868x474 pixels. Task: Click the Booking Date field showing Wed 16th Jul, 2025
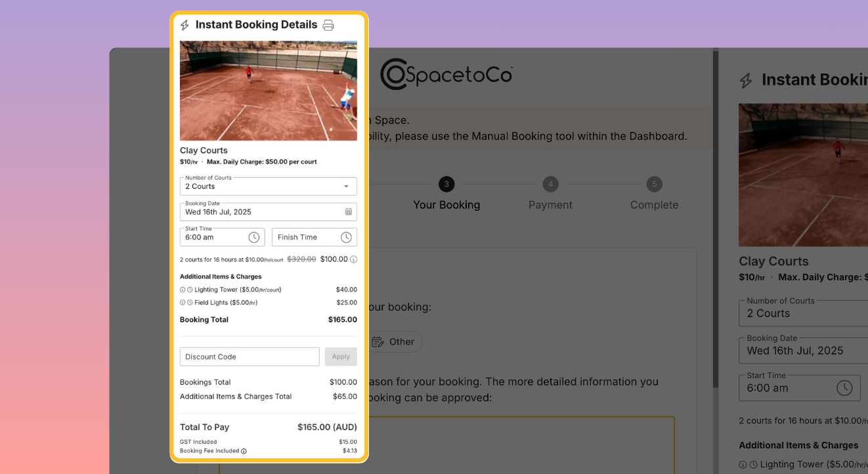pos(269,212)
